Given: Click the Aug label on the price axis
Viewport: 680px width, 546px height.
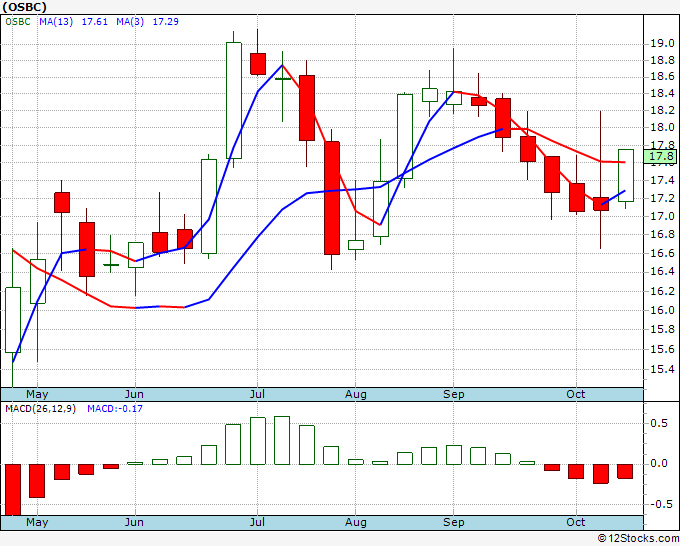Looking at the screenshot, I should pyautogui.click(x=356, y=394).
